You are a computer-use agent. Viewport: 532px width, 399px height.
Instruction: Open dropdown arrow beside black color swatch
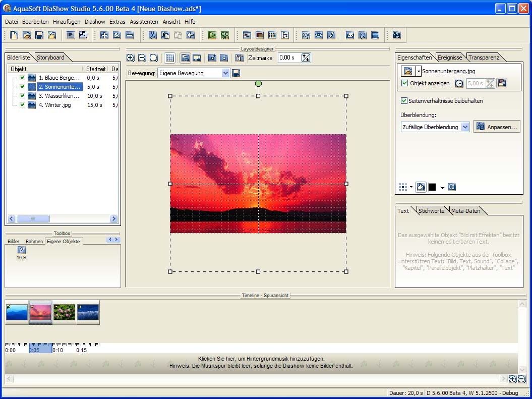coord(442,188)
